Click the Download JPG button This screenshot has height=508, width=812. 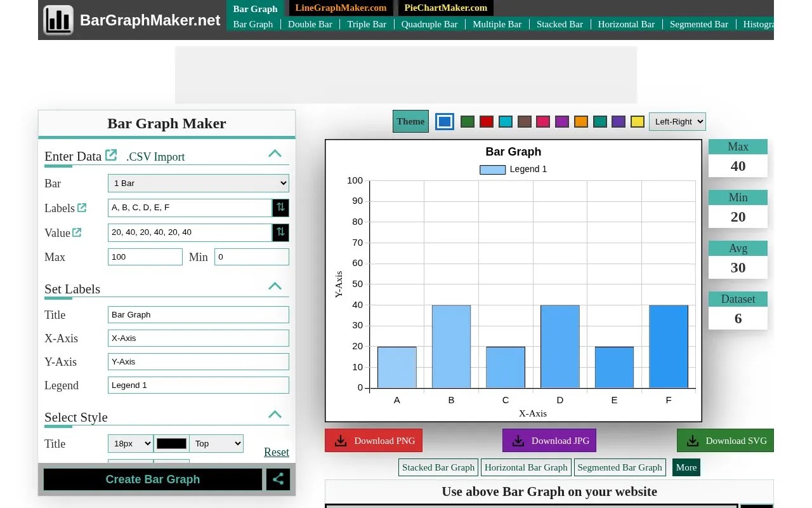(x=549, y=441)
